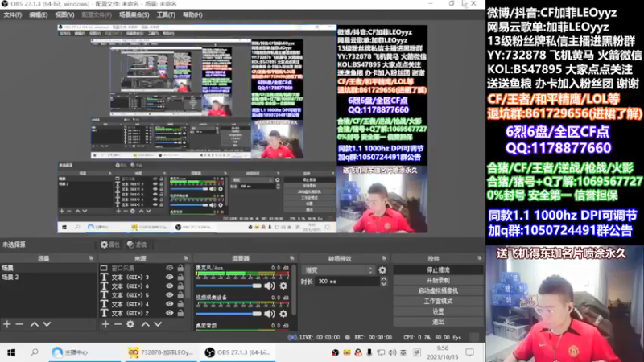The image size is (644, 362).
Task: Open the 编辑(E) menu
Action: 38,14
